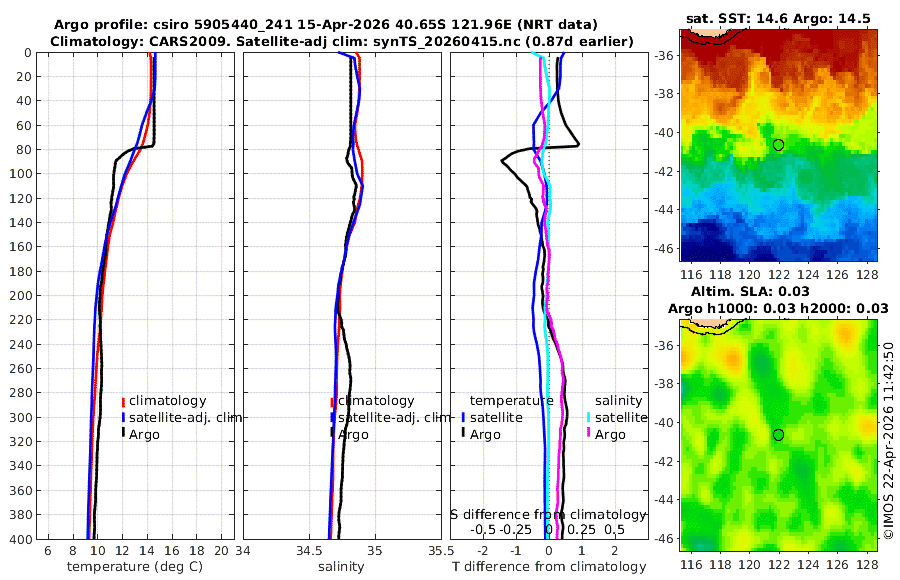Click the 'climatology' legend text in salinity panel

[x=376, y=401]
